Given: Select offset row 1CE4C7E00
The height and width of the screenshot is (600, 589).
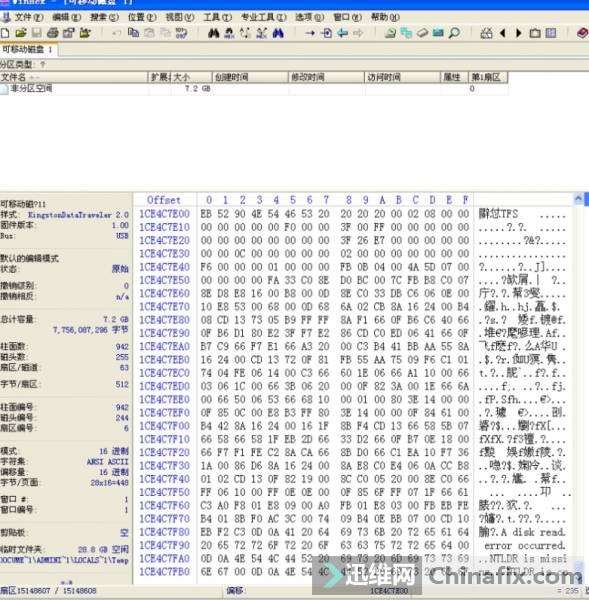Looking at the screenshot, I should [165, 214].
